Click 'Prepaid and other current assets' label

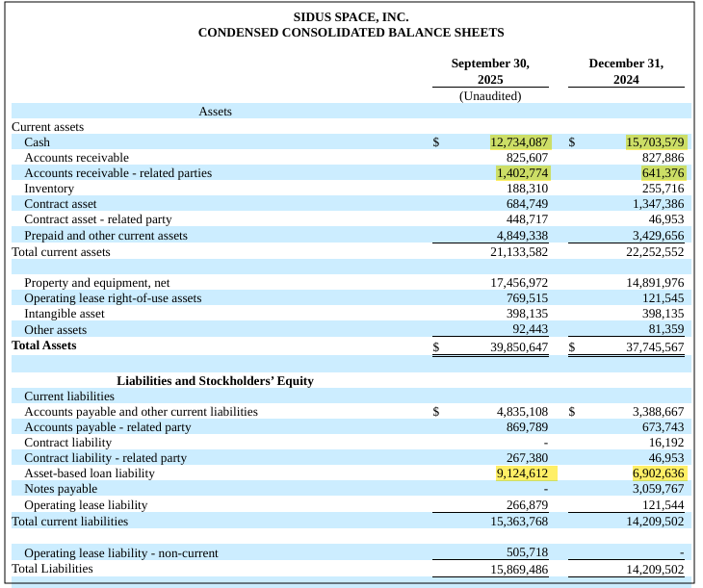coord(106,236)
